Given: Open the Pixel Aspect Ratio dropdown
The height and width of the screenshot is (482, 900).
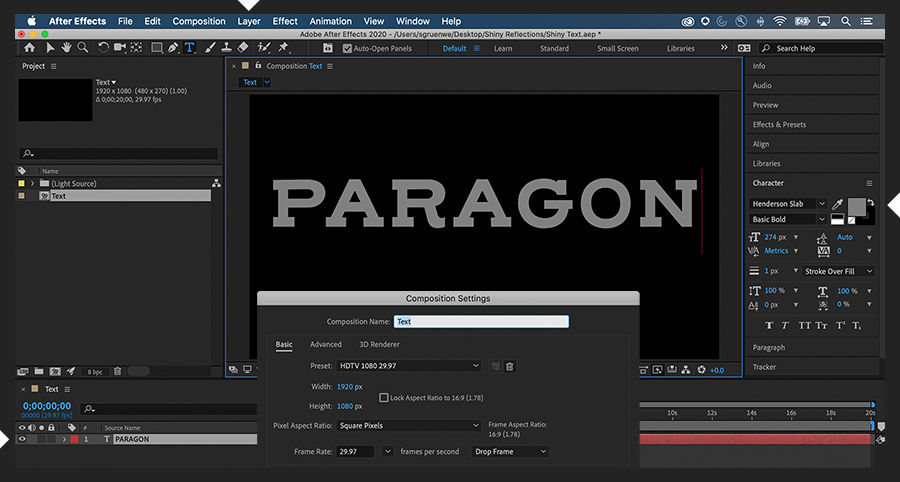Looking at the screenshot, I should 408,425.
